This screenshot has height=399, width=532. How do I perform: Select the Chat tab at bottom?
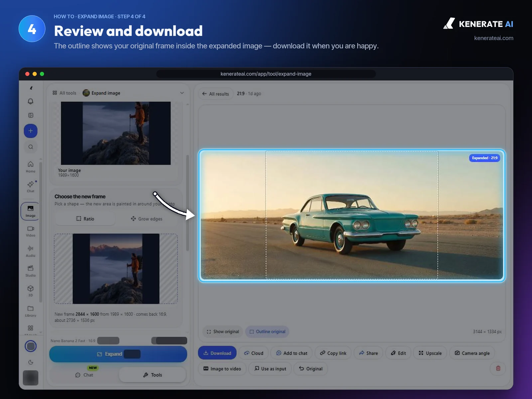[84, 375]
